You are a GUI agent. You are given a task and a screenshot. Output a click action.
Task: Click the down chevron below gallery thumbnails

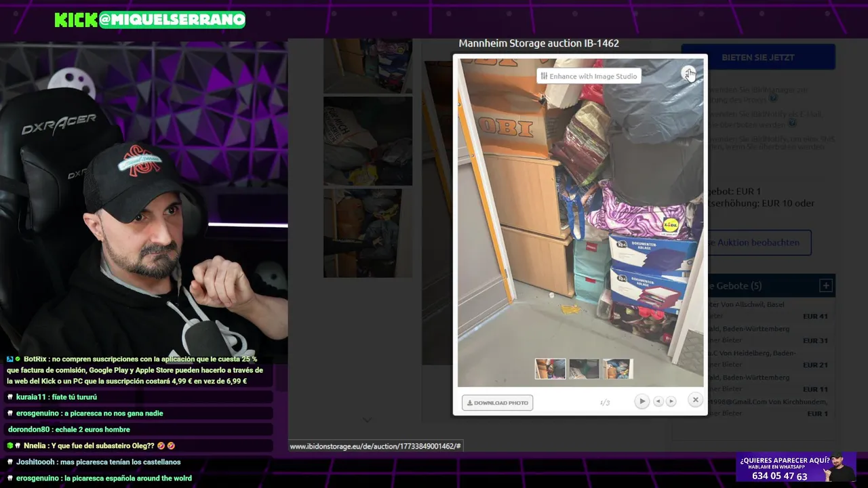(367, 420)
